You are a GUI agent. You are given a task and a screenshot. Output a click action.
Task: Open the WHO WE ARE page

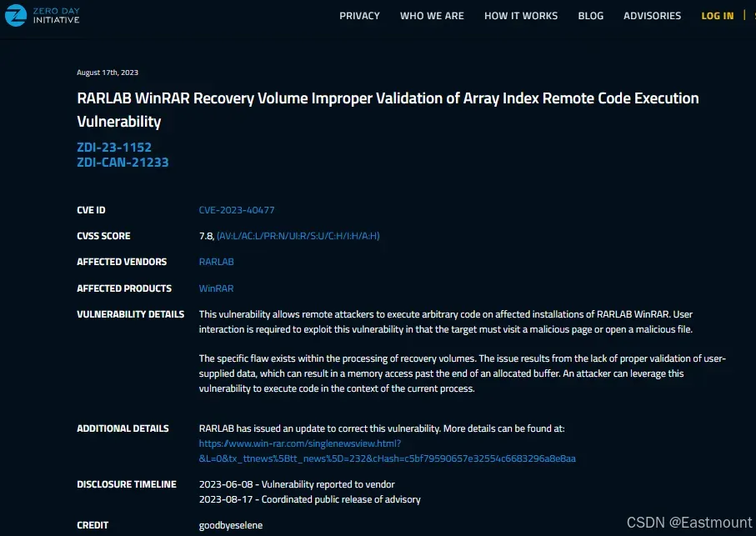(x=432, y=16)
